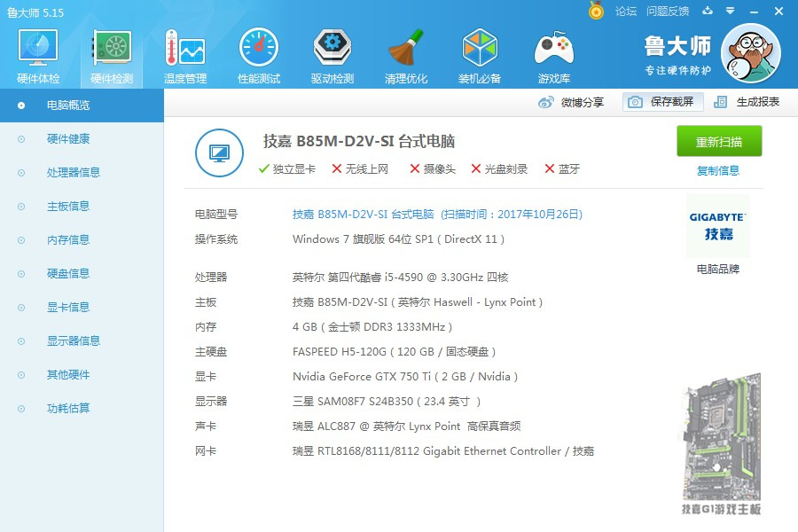Click the graphics card text GeForce GTX 750 Ti
Image resolution: width=798 pixels, height=532 pixels.
pos(405,377)
